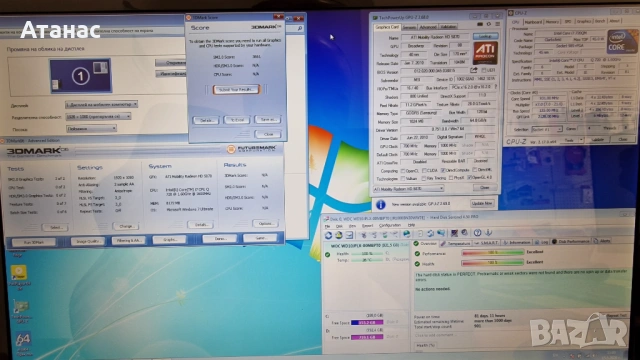This screenshot has height=360, width=640.
Task: Click the C: free space bar in Hard Disk Sentinel
Action: 367,322
